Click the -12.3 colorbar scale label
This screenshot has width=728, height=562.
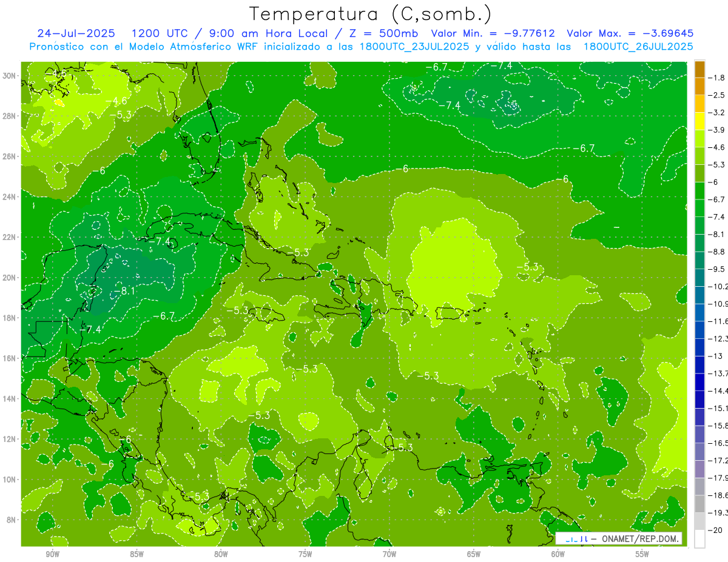[x=718, y=338]
